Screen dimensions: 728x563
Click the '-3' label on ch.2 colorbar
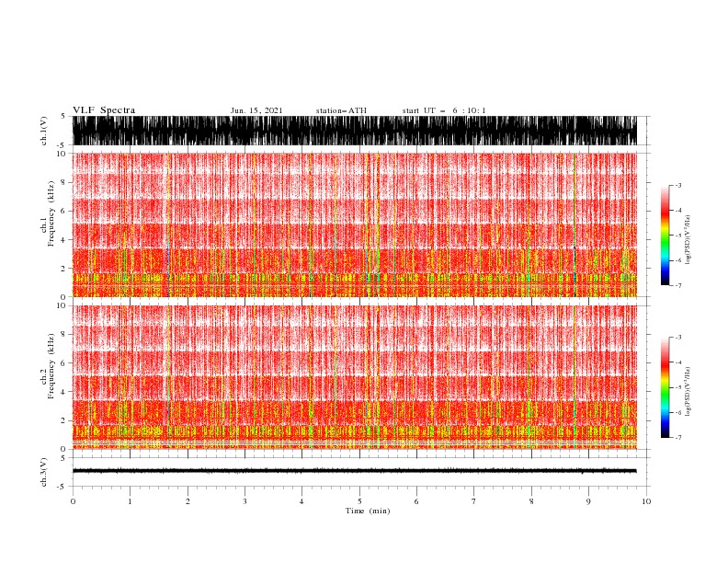[x=677, y=338]
